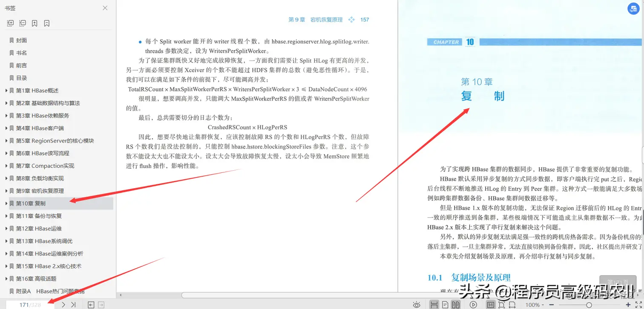Set actual size using the 1:1 icon
644x309 pixels.
point(492,304)
